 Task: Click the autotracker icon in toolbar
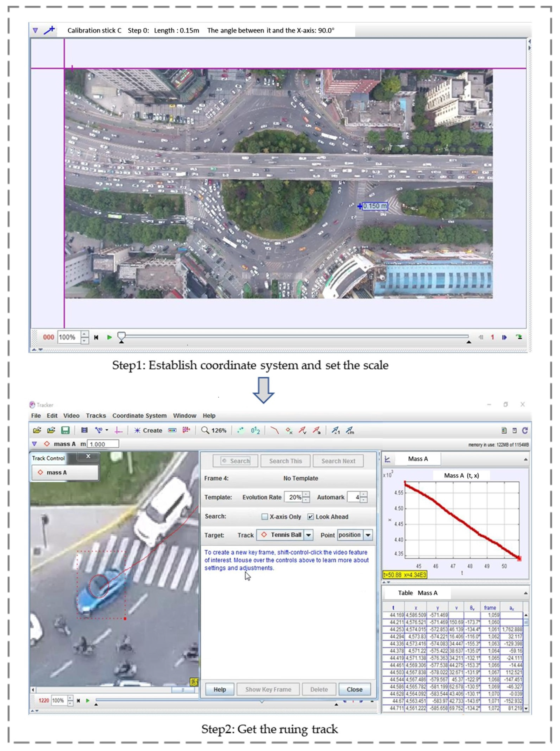tap(186, 430)
